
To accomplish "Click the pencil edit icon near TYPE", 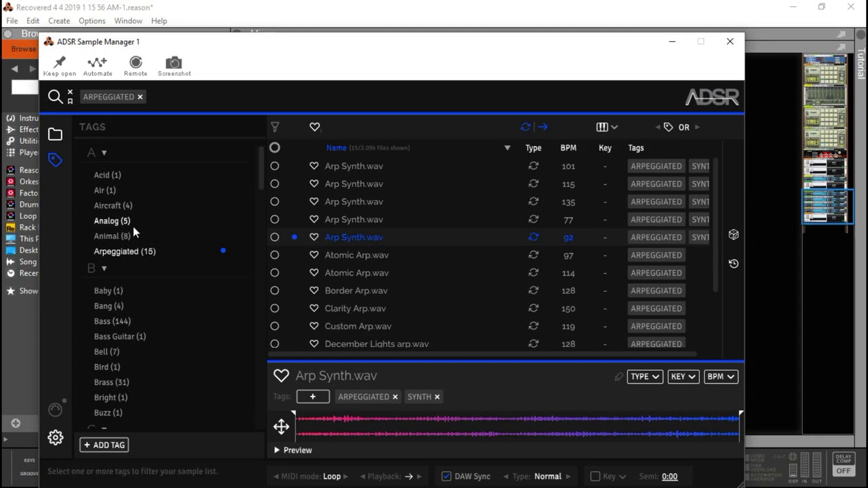I will [x=618, y=377].
